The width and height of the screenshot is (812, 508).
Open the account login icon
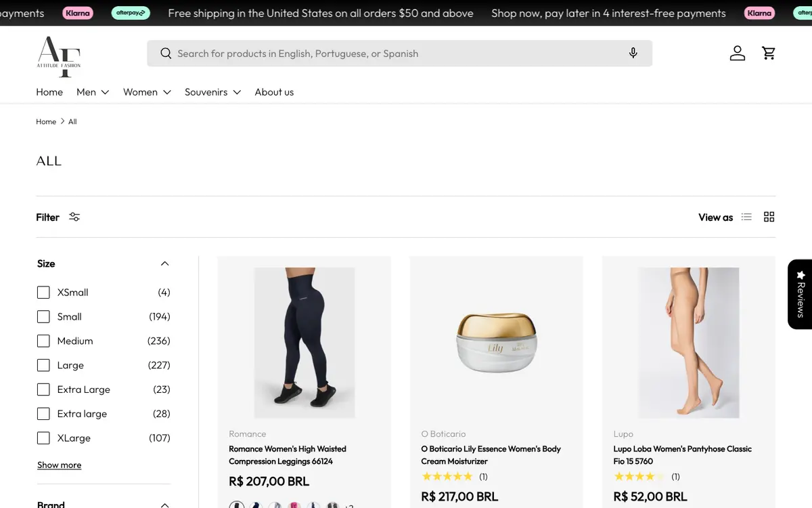(x=738, y=54)
